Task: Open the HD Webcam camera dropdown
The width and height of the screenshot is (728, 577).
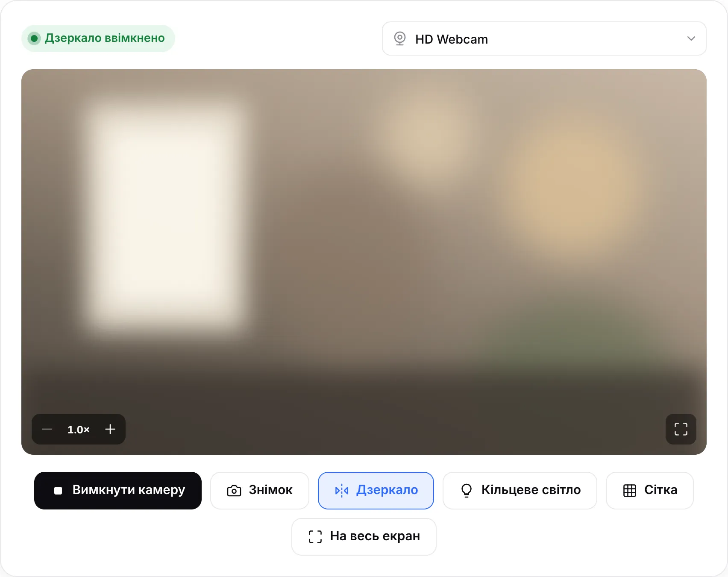Action: pos(544,38)
